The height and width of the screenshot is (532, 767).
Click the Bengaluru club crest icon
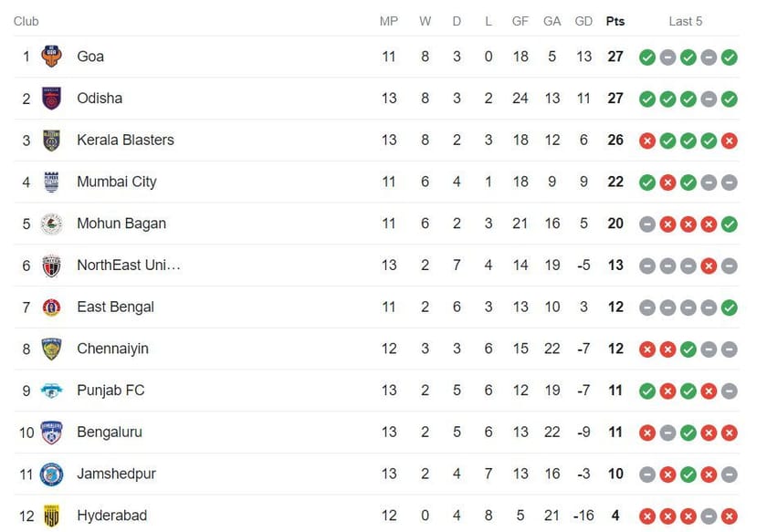pyautogui.click(x=51, y=433)
